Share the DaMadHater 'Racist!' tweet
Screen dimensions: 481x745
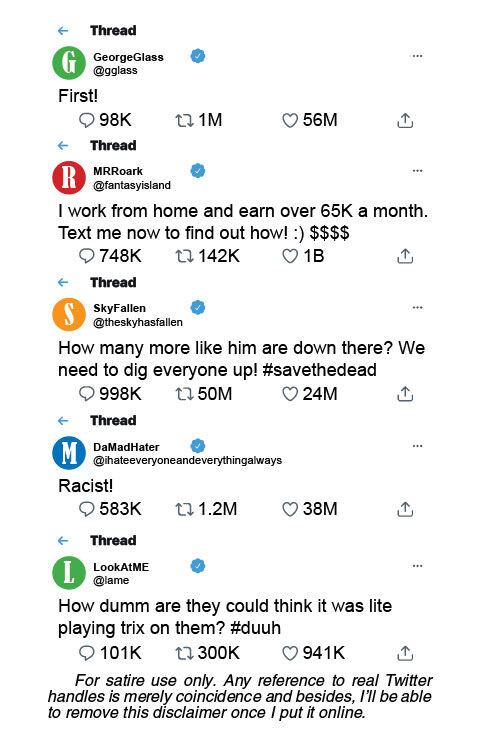pos(405,509)
